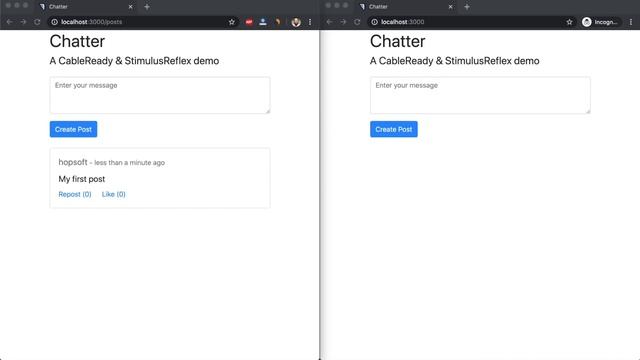Go back in left browser window
Image resolution: width=640 pixels, height=360 pixels.
pyautogui.click(x=9, y=22)
